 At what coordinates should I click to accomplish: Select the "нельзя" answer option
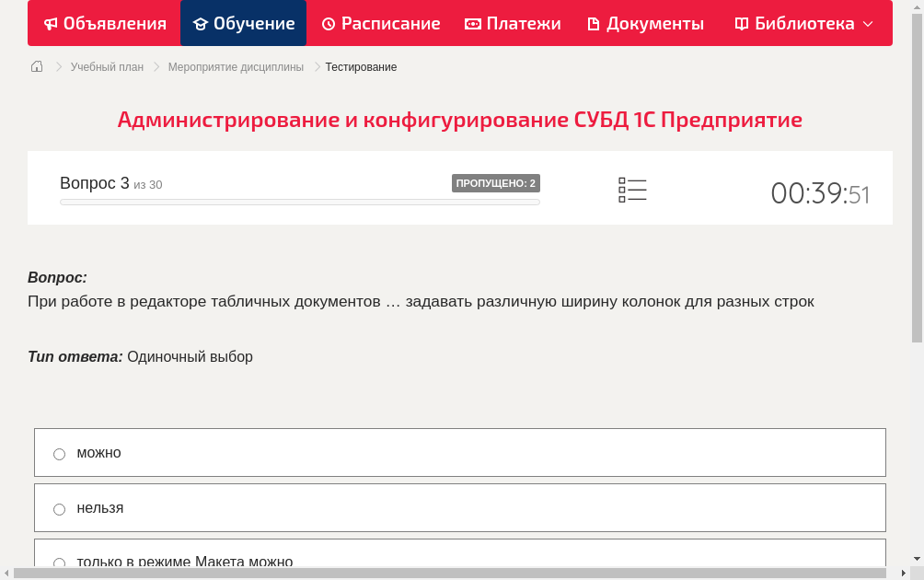tap(59, 508)
